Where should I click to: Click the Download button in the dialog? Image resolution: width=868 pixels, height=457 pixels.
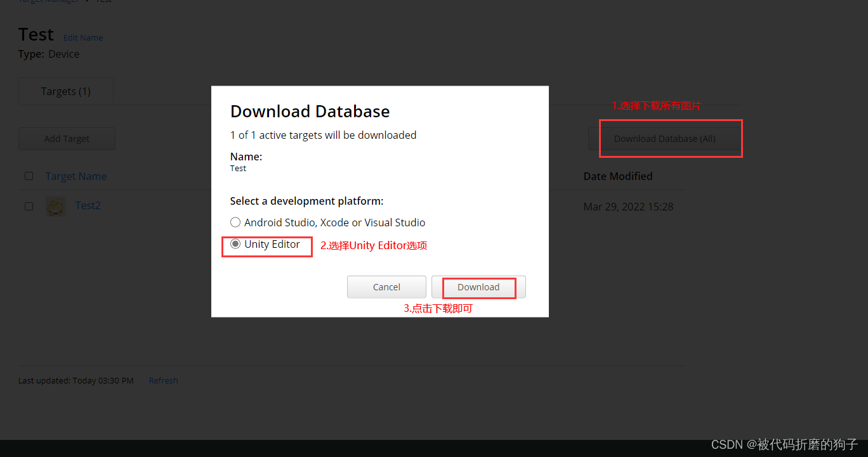[x=478, y=287]
